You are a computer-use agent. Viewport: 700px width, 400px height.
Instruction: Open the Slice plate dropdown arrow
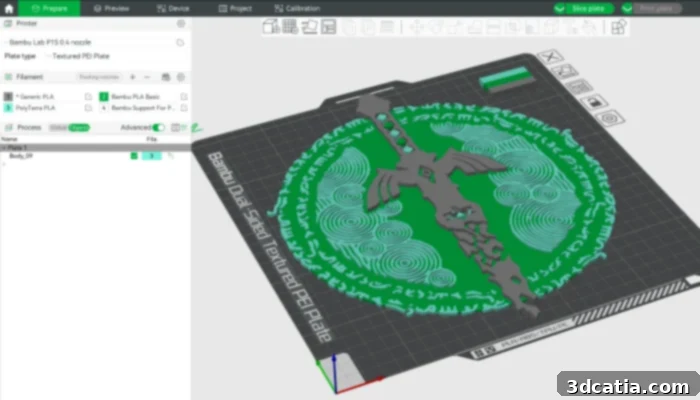[559, 8]
